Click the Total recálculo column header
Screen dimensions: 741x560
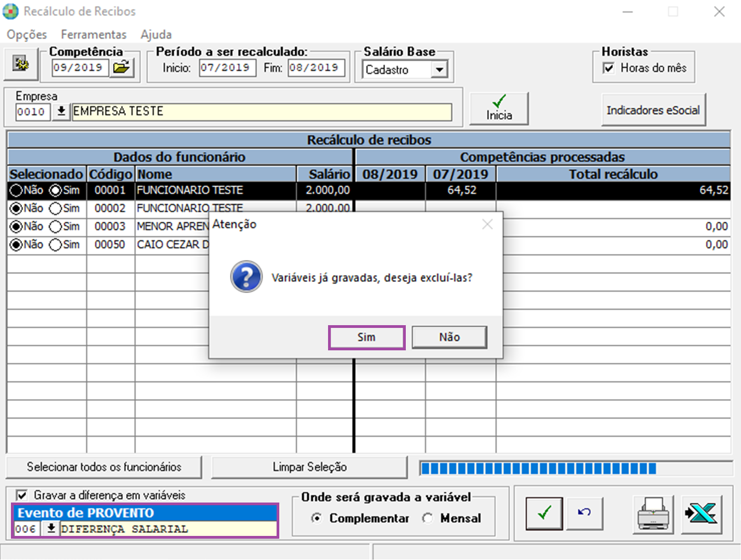[x=613, y=174]
